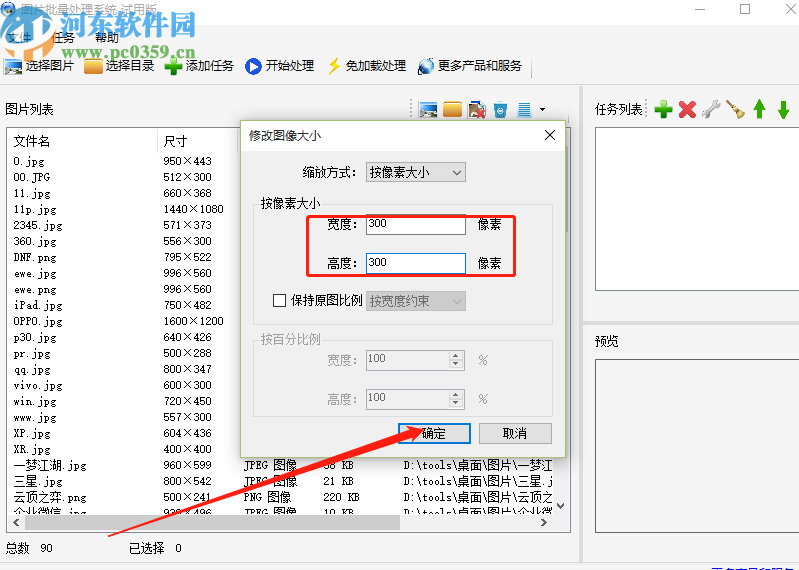Image resolution: width=799 pixels, height=570 pixels.
Task: Click the percentage 高度 spinner down arrow
Action: tap(456, 403)
